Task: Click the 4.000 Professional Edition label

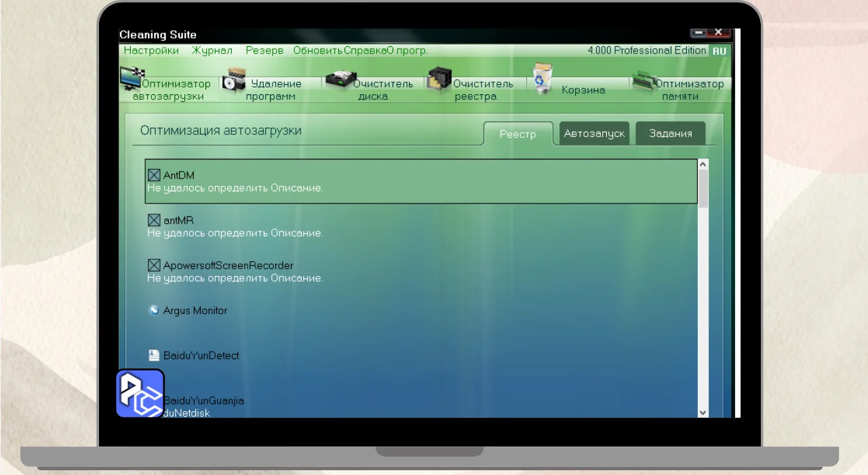Action: pyautogui.click(x=647, y=51)
